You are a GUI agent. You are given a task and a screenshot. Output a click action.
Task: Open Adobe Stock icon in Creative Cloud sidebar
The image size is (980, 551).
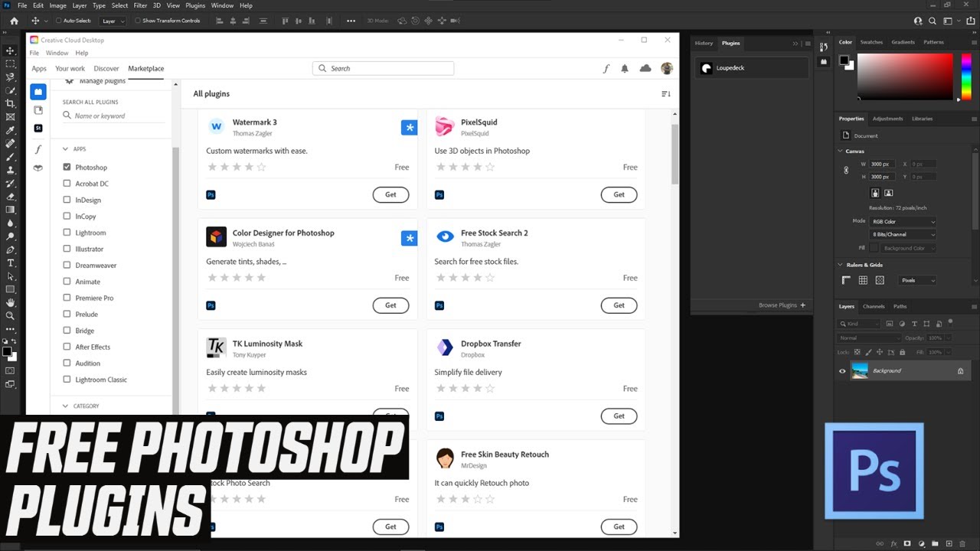pyautogui.click(x=38, y=129)
